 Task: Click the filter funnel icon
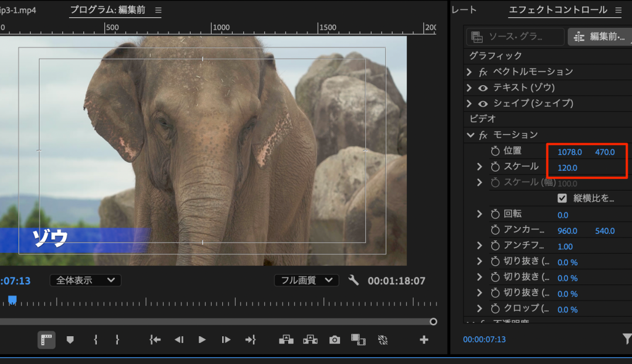[626, 338]
